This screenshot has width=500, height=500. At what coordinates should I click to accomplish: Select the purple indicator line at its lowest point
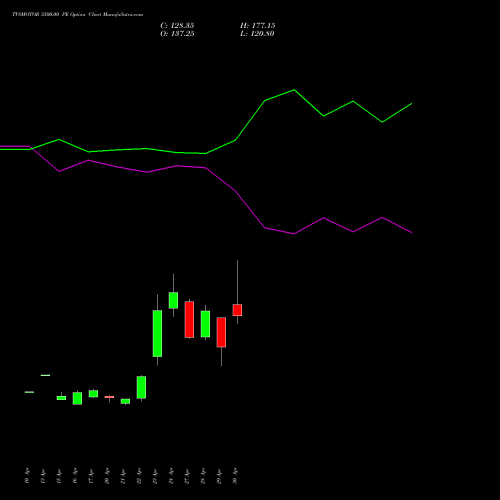click(294, 234)
